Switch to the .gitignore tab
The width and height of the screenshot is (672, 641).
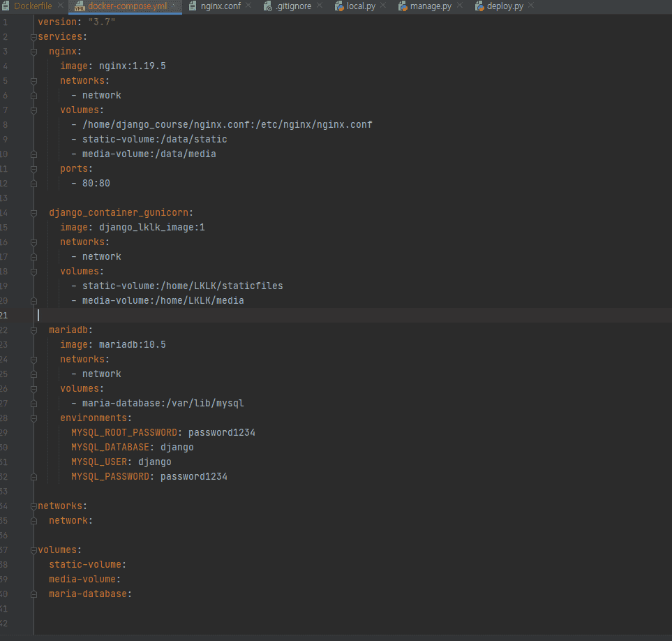coord(294,6)
